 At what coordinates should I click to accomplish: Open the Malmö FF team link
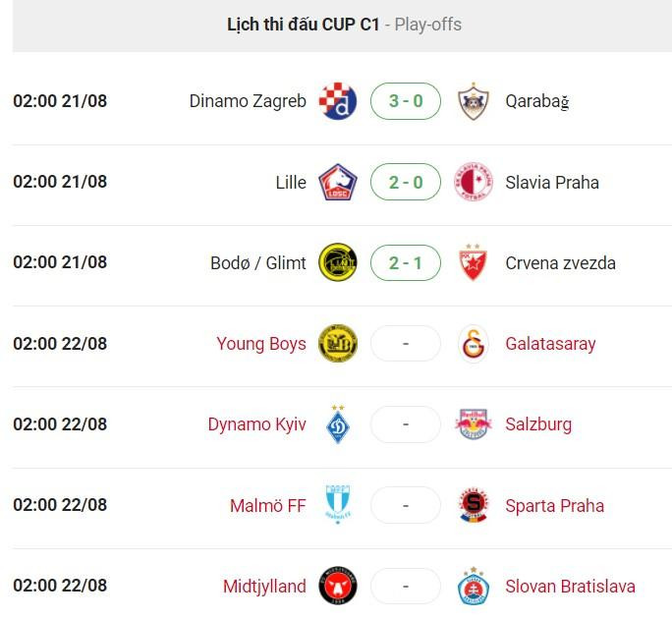pyautogui.click(x=267, y=505)
